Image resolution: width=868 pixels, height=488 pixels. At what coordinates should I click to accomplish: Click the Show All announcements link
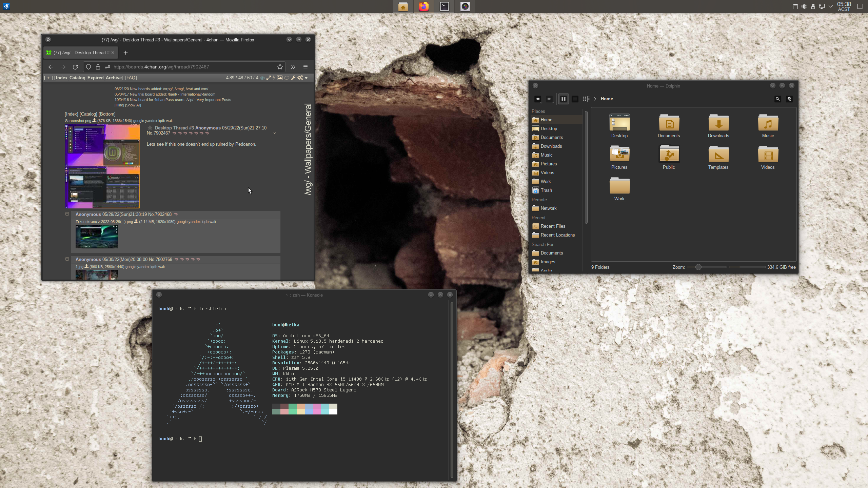(x=133, y=105)
